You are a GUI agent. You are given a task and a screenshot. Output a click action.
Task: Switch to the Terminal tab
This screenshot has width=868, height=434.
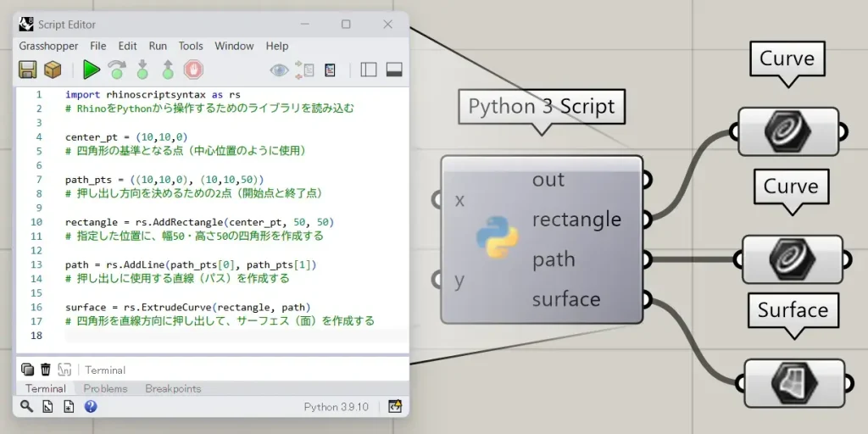(x=46, y=388)
